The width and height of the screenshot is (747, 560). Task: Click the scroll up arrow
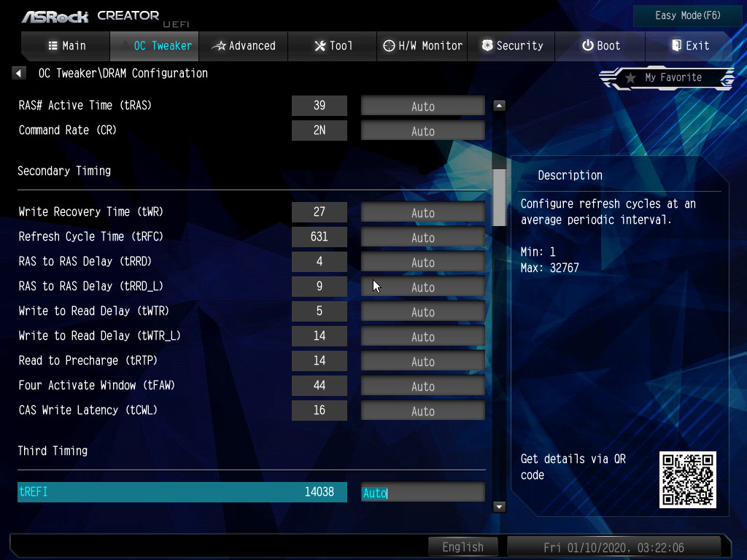coord(499,106)
